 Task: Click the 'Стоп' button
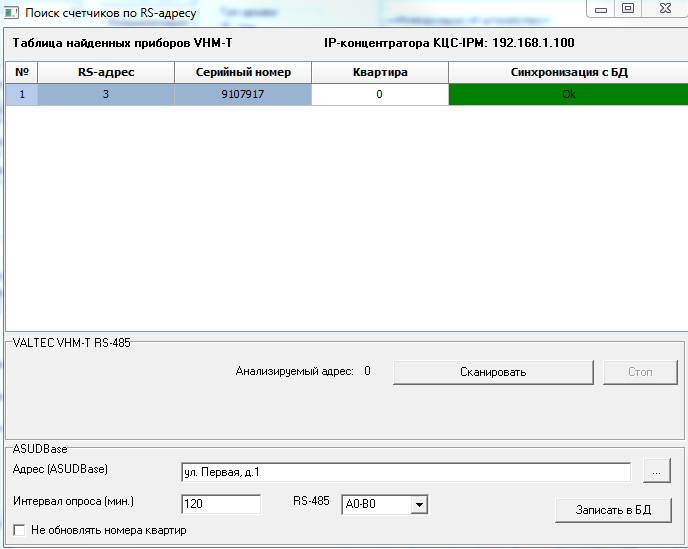pos(640,372)
